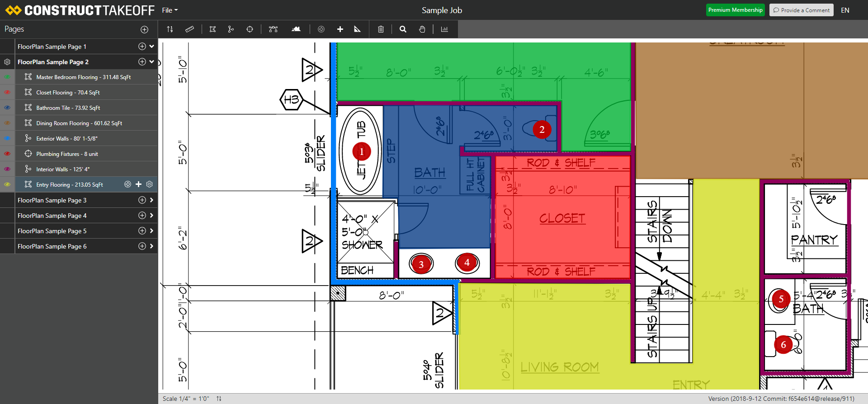Image resolution: width=868 pixels, height=404 pixels.
Task: Click the ConstructTakeoff logo
Action: click(80, 10)
